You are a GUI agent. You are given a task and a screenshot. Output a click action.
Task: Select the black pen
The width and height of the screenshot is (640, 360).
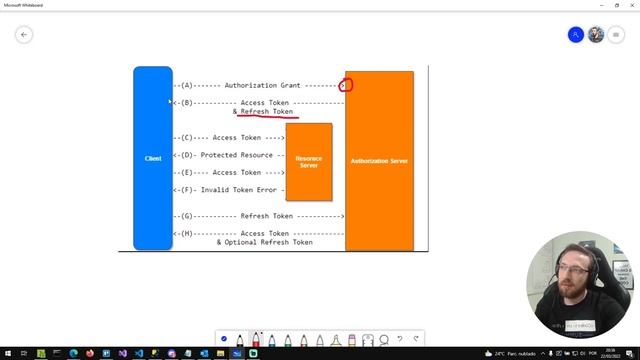pyautogui.click(x=240, y=340)
